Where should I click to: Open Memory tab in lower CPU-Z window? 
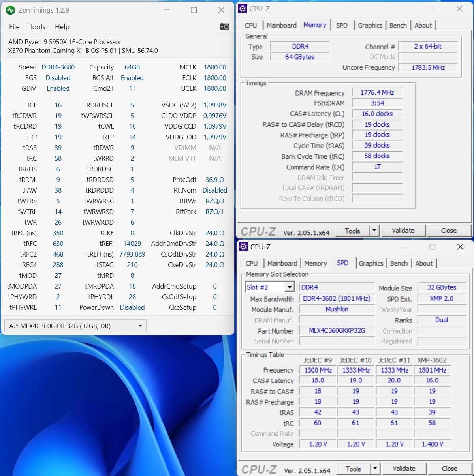pos(315,263)
